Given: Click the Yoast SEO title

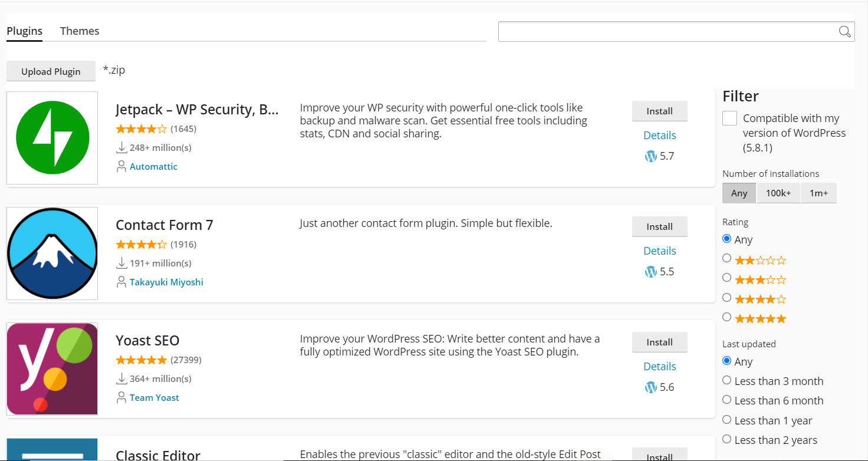Looking at the screenshot, I should pyautogui.click(x=147, y=341).
